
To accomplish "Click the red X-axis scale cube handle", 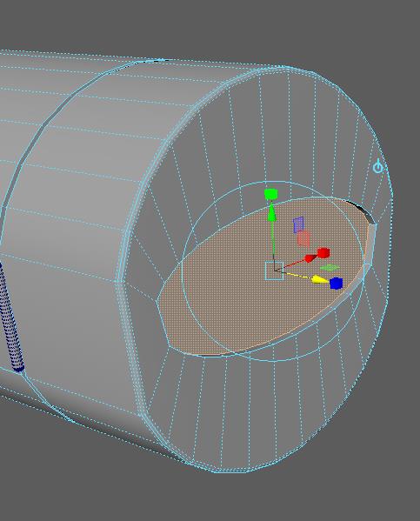I will click(x=323, y=253).
